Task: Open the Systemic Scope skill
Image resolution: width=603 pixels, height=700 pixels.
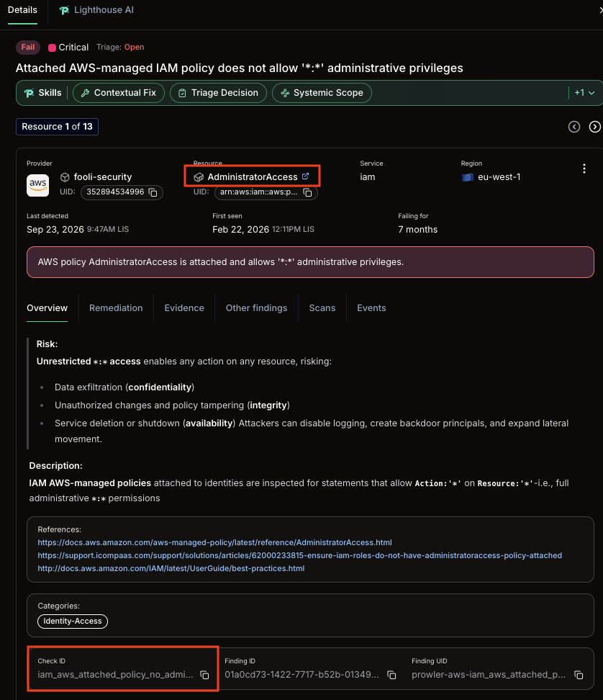Action: point(322,93)
